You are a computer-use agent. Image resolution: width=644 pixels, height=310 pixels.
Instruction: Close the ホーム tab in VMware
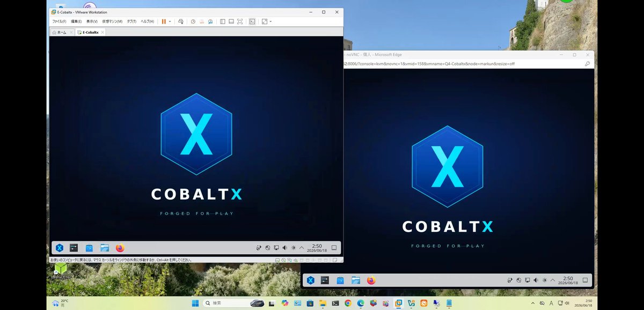point(71,32)
